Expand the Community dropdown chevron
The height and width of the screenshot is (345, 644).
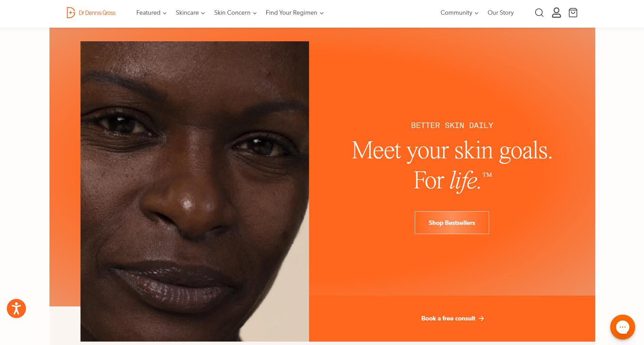click(477, 13)
